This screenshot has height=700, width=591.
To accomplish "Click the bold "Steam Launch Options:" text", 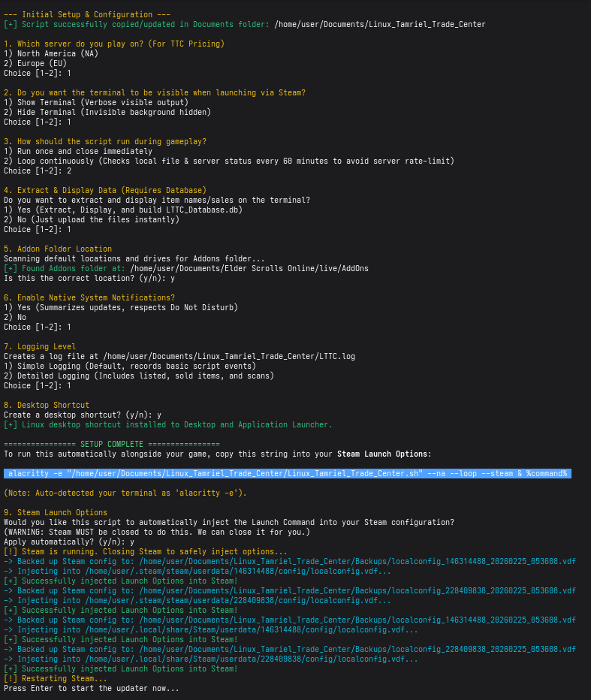I will coord(384,454).
